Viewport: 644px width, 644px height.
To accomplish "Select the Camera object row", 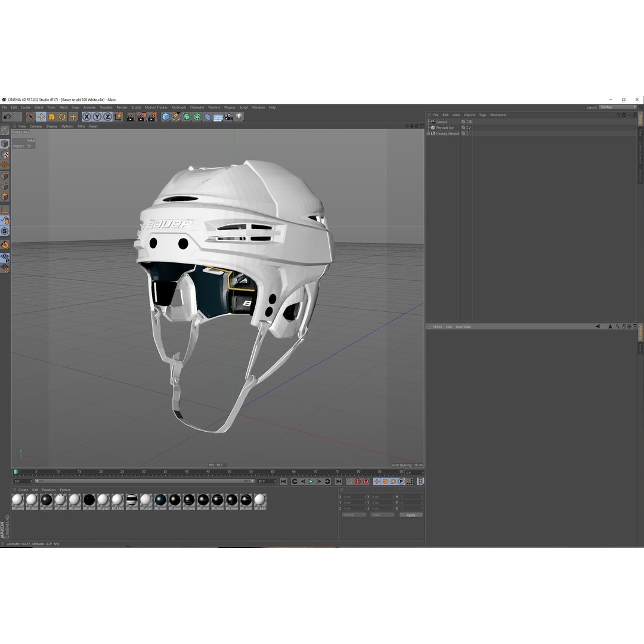I will [442, 122].
